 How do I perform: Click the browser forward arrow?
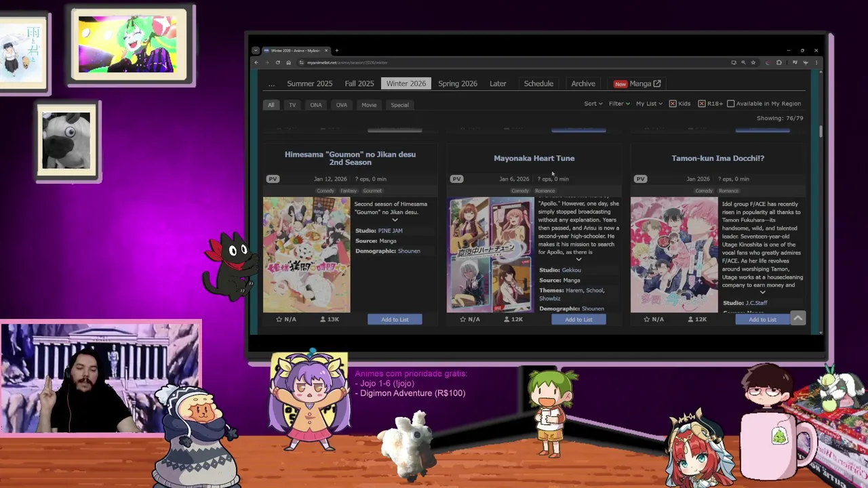click(x=267, y=62)
